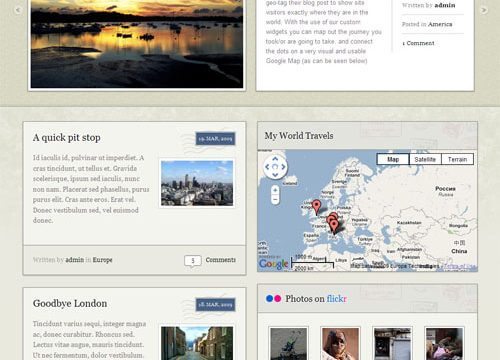Open the post title A quick pit stop
The height and width of the screenshot is (360, 500).
[x=67, y=138]
